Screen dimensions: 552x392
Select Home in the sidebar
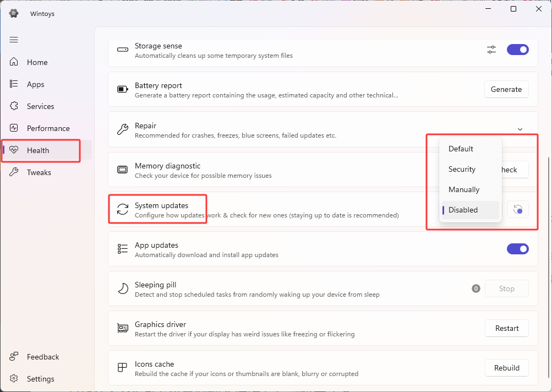[36, 62]
